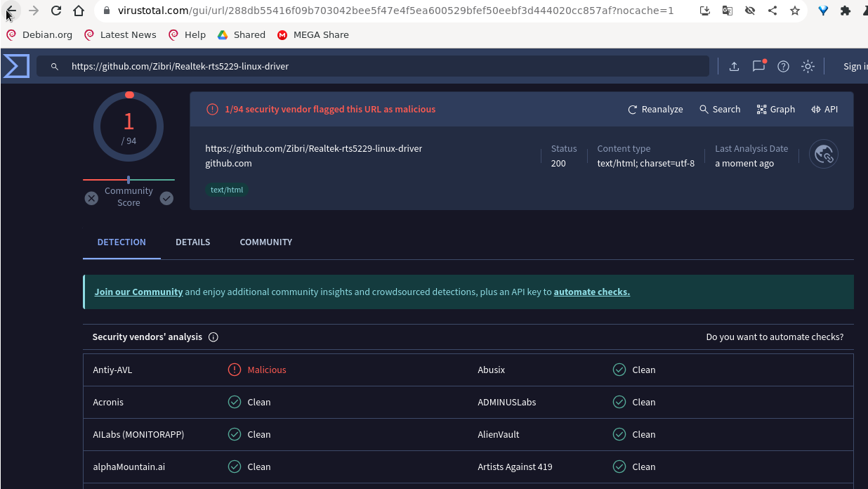Click Do you want to automate checks?
Screen dimensions: 868x489
[x=775, y=337]
